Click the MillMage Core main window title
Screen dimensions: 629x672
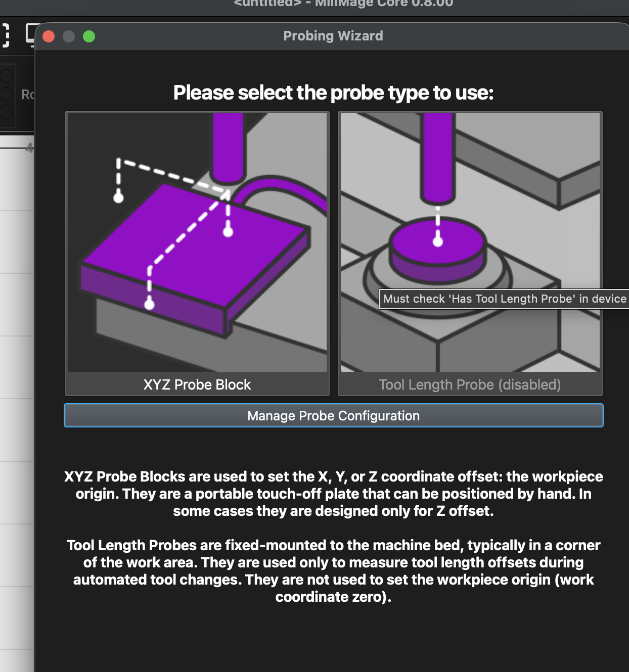pyautogui.click(x=343, y=4)
